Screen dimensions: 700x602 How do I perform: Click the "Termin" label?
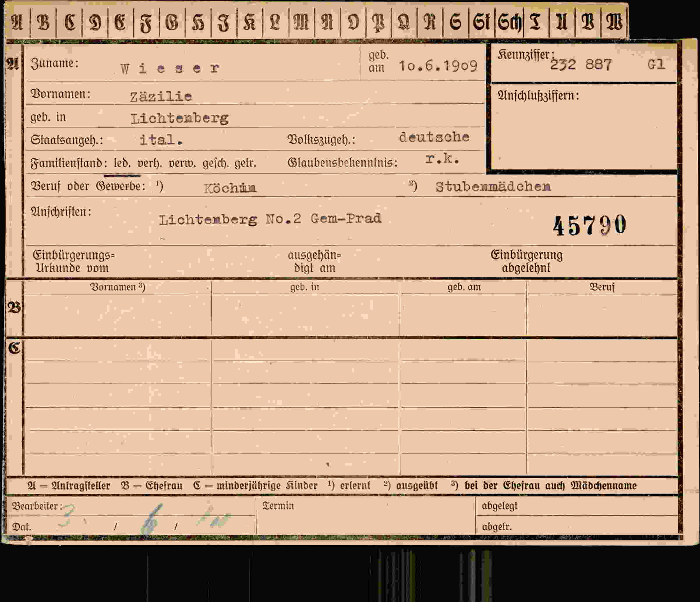pyautogui.click(x=278, y=505)
